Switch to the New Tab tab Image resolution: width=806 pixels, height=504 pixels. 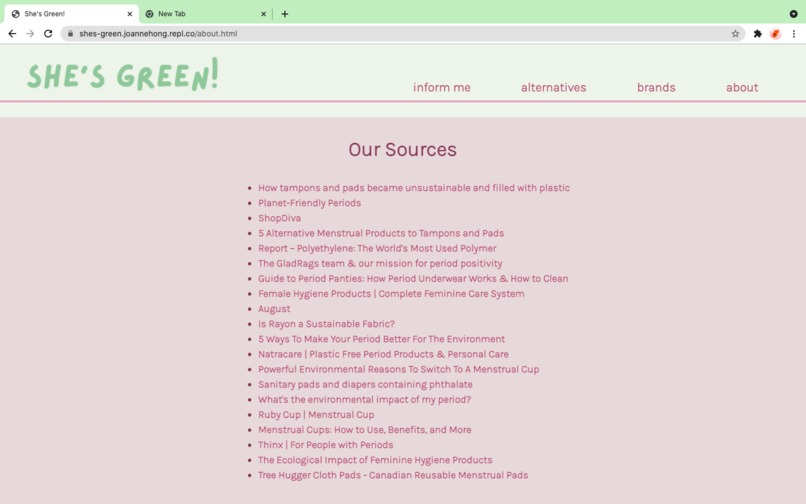point(206,14)
